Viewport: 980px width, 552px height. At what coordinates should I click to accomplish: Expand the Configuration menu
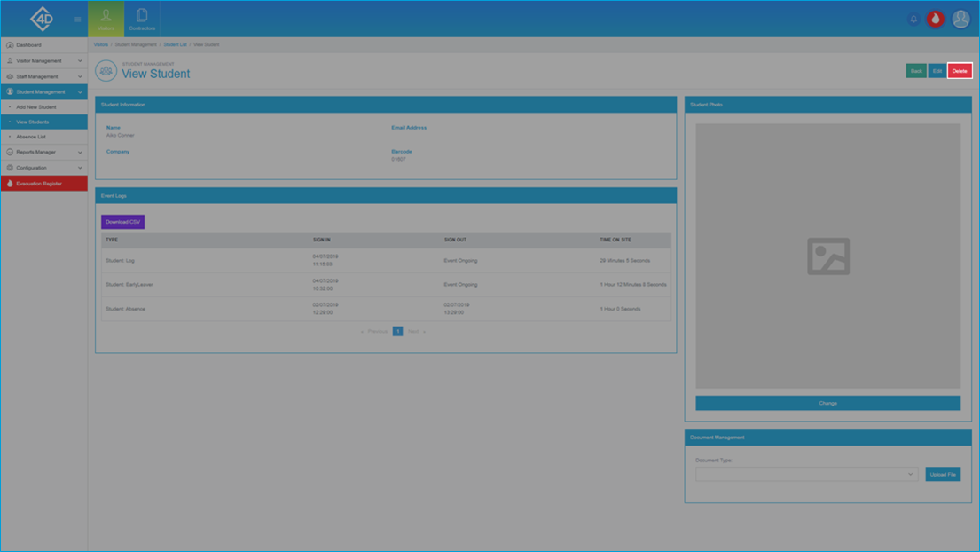44,168
